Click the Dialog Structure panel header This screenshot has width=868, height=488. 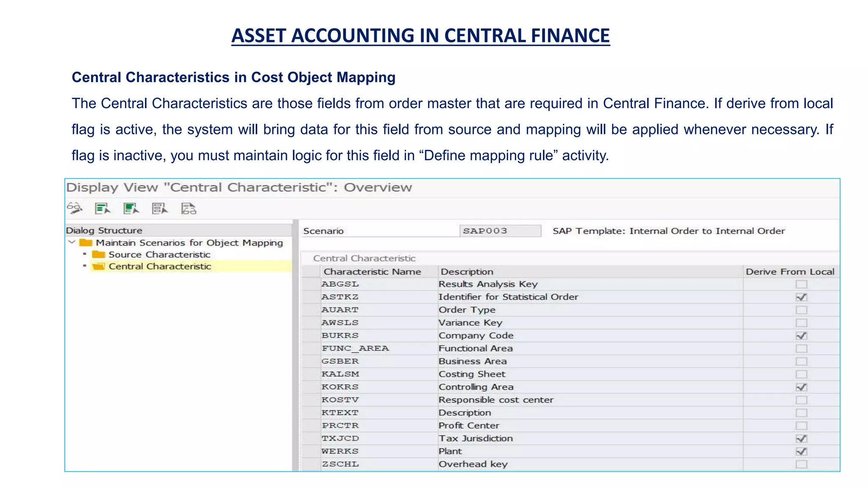(x=178, y=230)
